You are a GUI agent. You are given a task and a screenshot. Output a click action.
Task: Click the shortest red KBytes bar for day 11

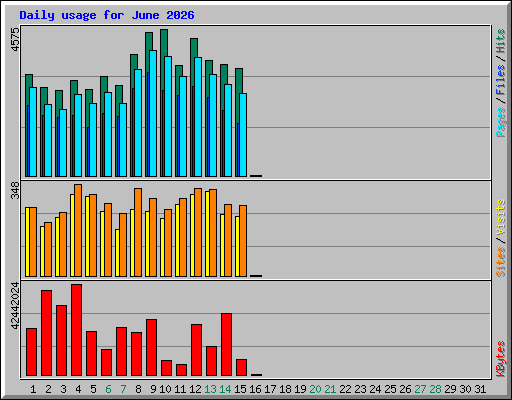click(181, 370)
